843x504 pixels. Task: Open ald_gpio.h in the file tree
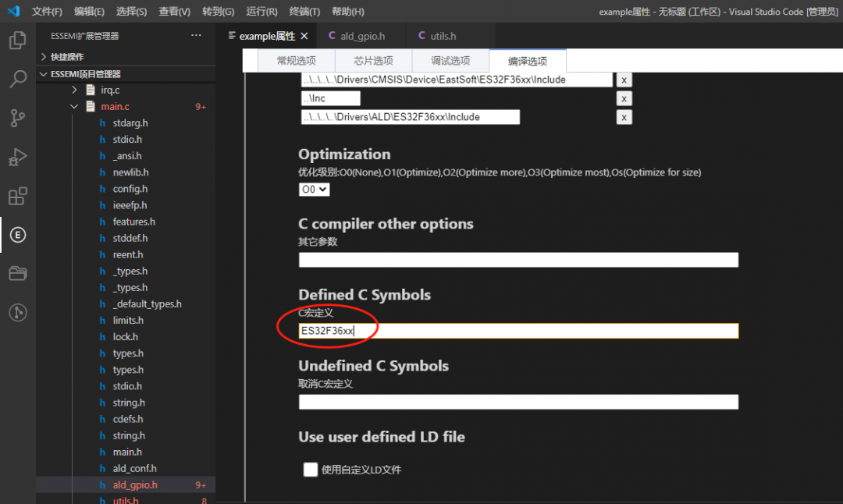coord(134,485)
